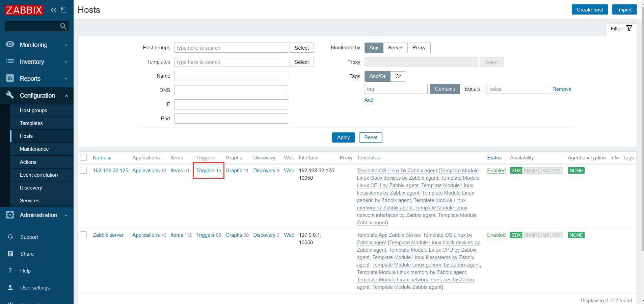This screenshot has height=304, width=644.
Task: Choose Contains tag operator
Action: (445, 89)
